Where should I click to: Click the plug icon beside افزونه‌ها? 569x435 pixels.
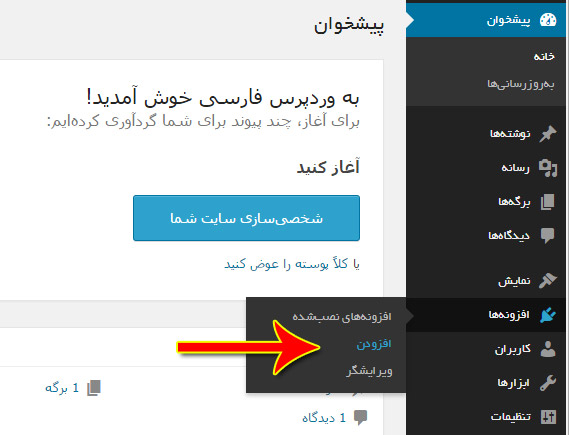click(x=548, y=315)
